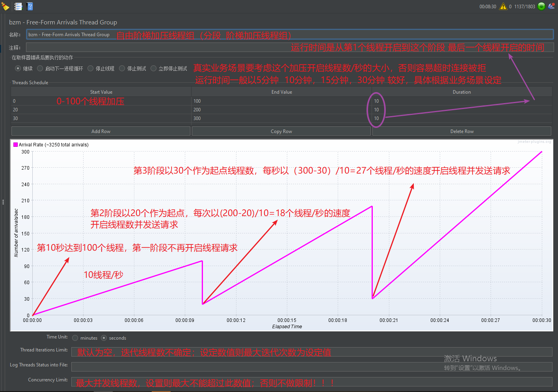Click the magenta Arrival Rate legend swatch

[x=15, y=144]
